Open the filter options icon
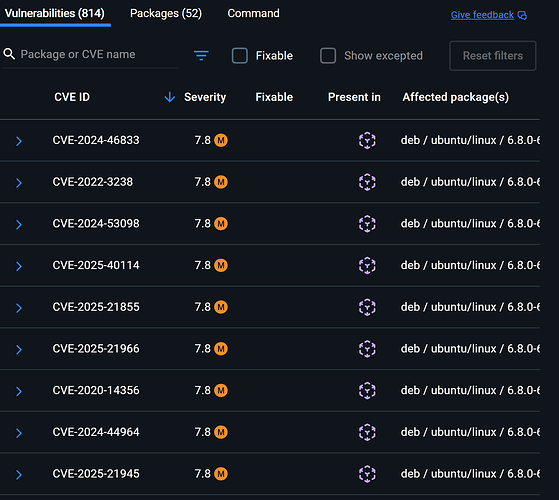This screenshot has width=559, height=500. pos(201,55)
